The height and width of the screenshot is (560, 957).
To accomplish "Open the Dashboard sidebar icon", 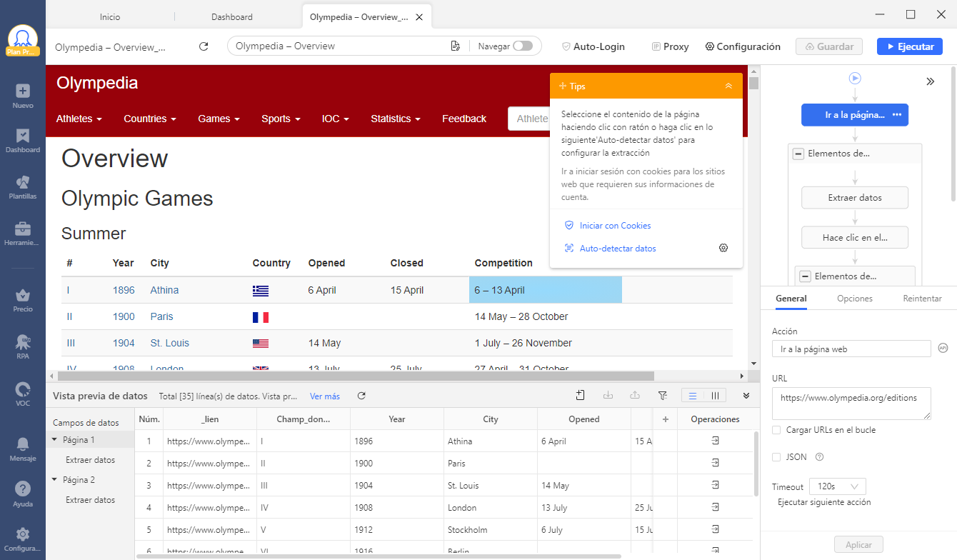I will [23, 136].
